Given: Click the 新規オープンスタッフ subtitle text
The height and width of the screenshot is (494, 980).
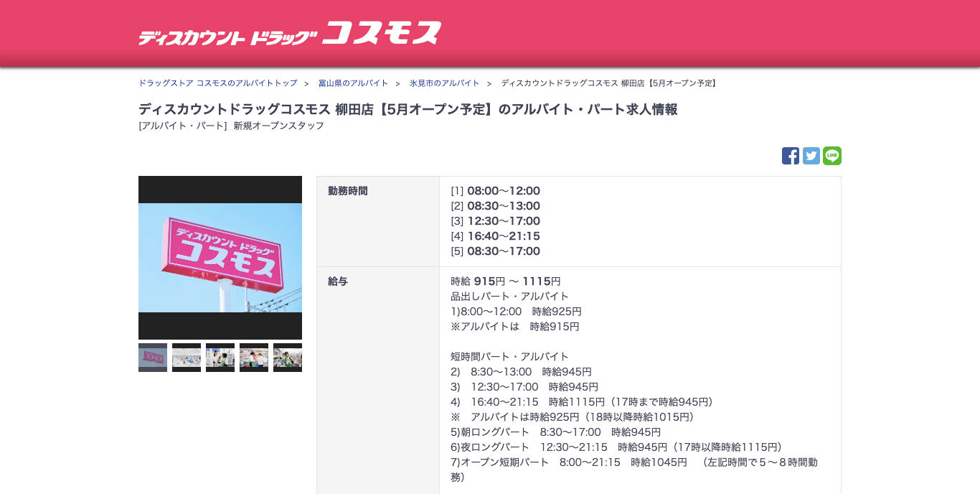Looking at the screenshot, I should tap(278, 126).
